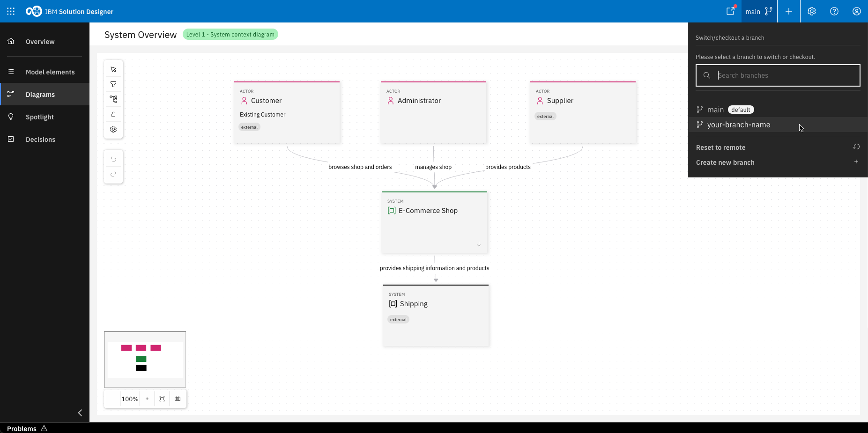Image resolution: width=868 pixels, height=433 pixels.
Task: Click the undo arrow button
Action: coord(113,159)
